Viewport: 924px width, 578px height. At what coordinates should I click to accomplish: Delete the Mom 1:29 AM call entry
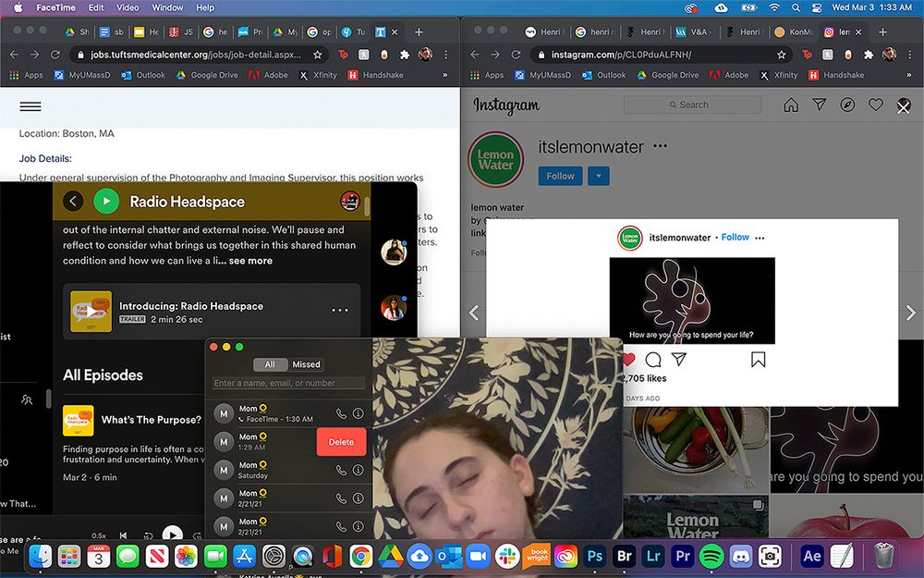pyautogui.click(x=341, y=442)
